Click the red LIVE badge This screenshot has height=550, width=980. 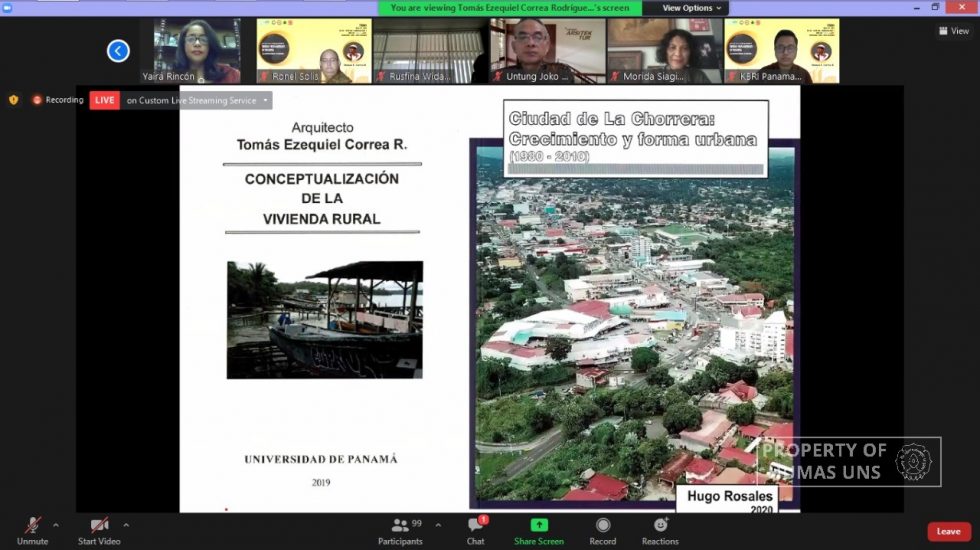click(x=104, y=100)
